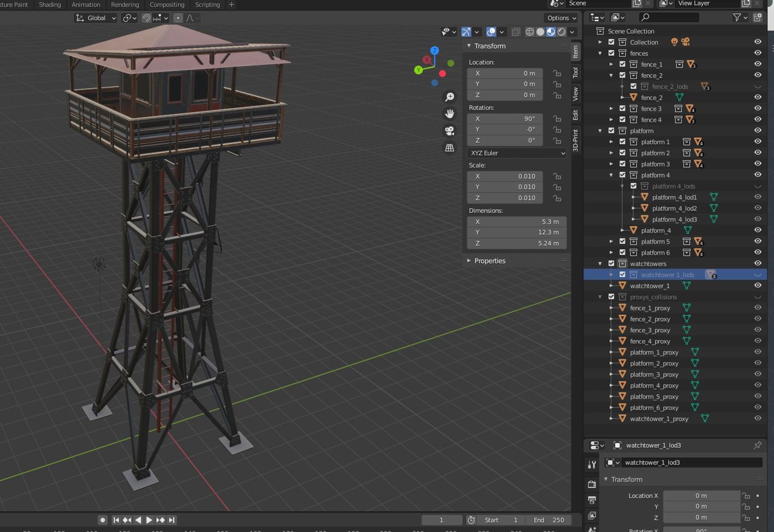
Task: Collapse the fence_2 collection
Action: (x=611, y=75)
